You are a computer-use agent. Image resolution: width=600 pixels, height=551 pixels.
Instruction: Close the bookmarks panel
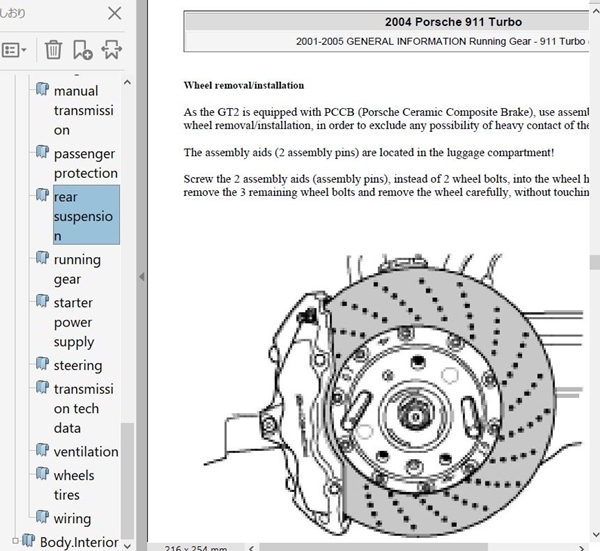tap(114, 13)
